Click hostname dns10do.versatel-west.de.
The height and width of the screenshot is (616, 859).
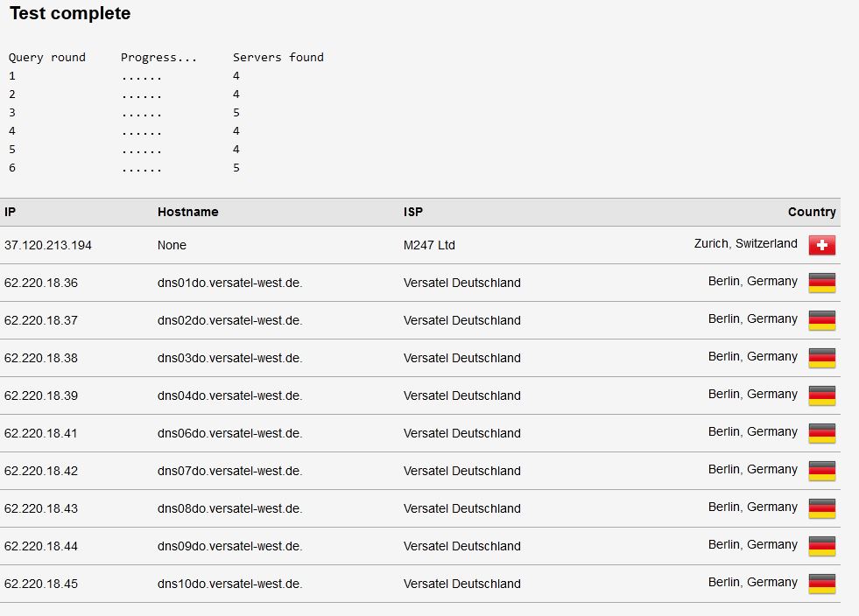229,584
